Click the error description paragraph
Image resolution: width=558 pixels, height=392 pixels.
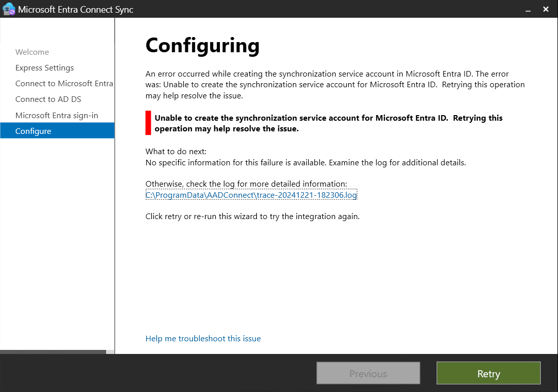[x=335, y=84]
